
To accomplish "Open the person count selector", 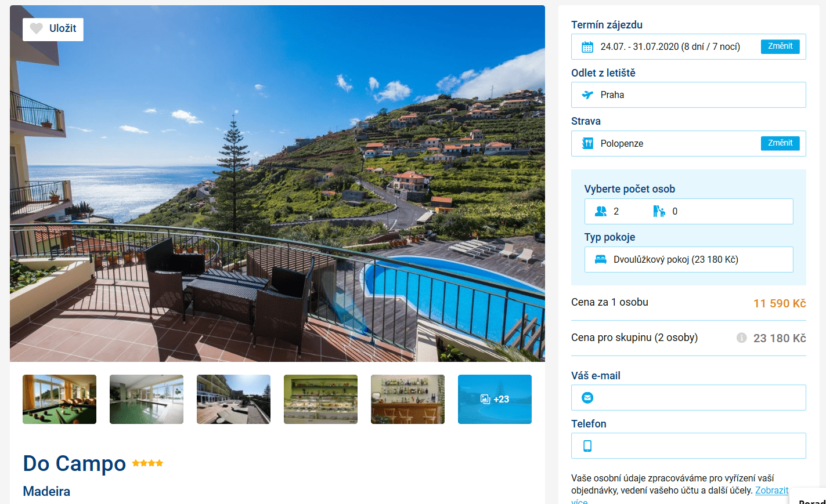I will tap(688, 211).
